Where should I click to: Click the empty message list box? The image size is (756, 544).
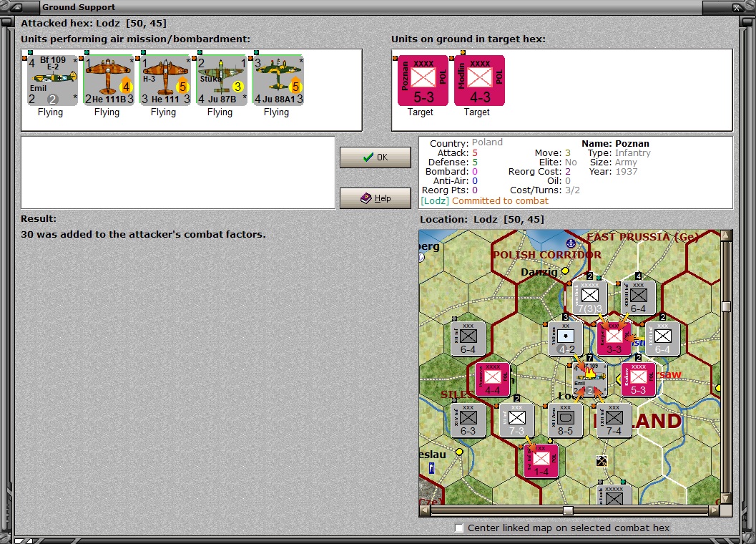[x=178, y=173]
